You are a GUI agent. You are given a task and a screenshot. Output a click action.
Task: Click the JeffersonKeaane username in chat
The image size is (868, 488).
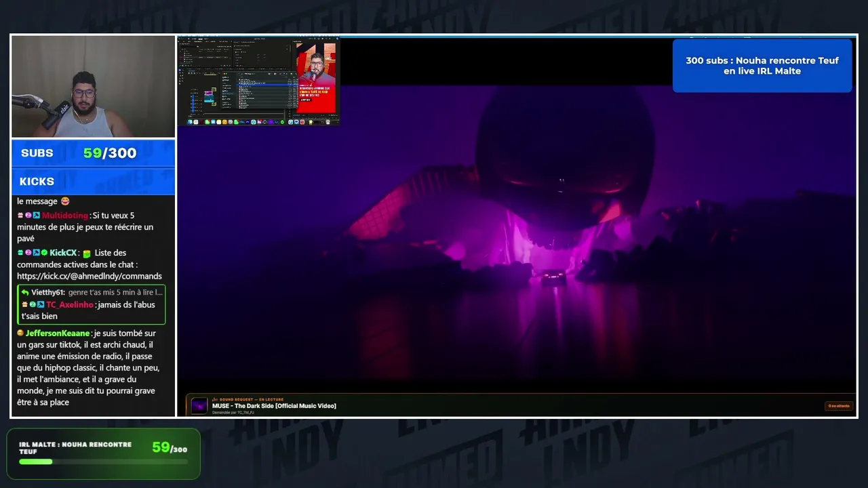[x=58, y=333]
